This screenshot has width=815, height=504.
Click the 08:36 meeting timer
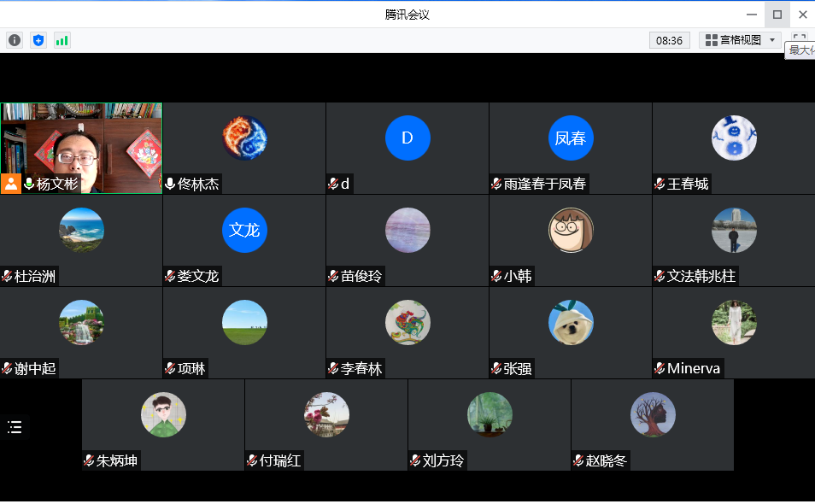(x=670, y=40)
